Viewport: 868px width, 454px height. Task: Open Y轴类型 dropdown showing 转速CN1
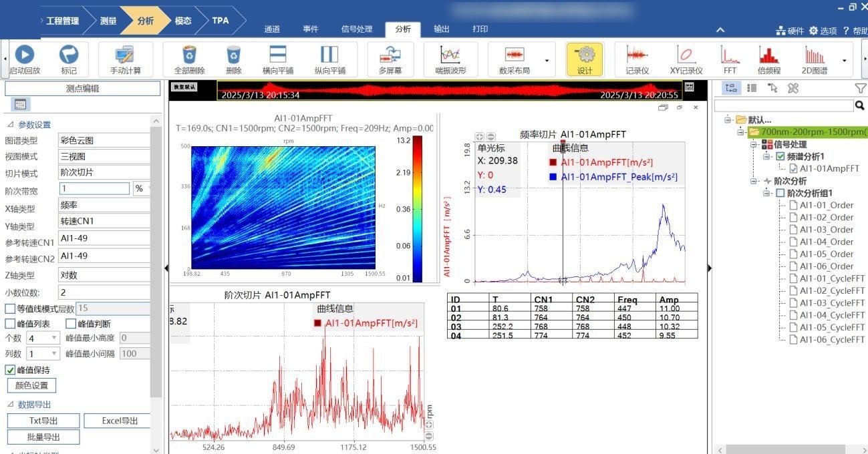point(104,221)
